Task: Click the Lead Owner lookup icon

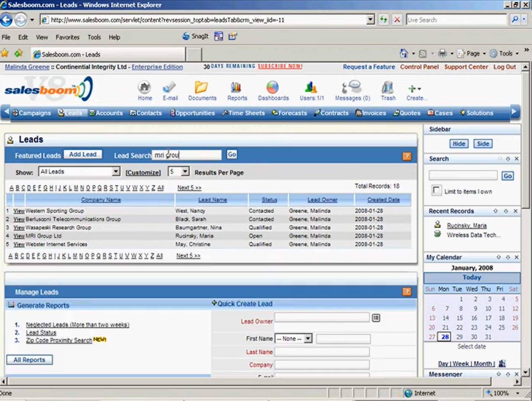Action: point(376,318)
